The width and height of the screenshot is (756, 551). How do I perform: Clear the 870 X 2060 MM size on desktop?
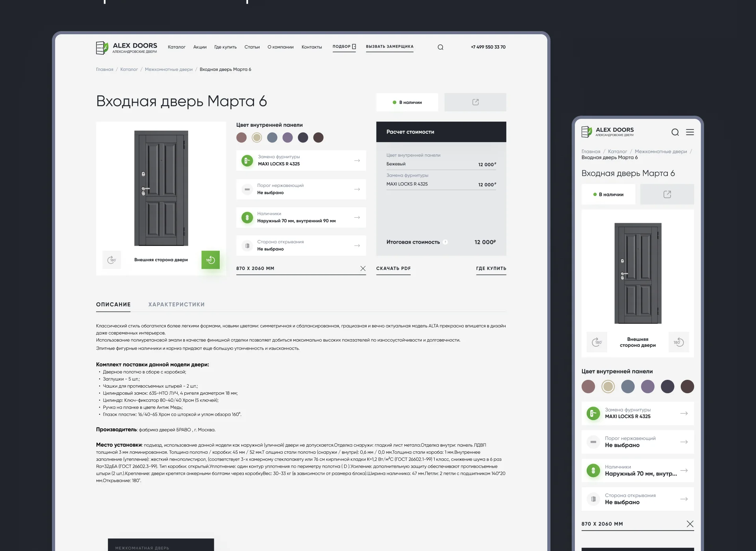363,268
